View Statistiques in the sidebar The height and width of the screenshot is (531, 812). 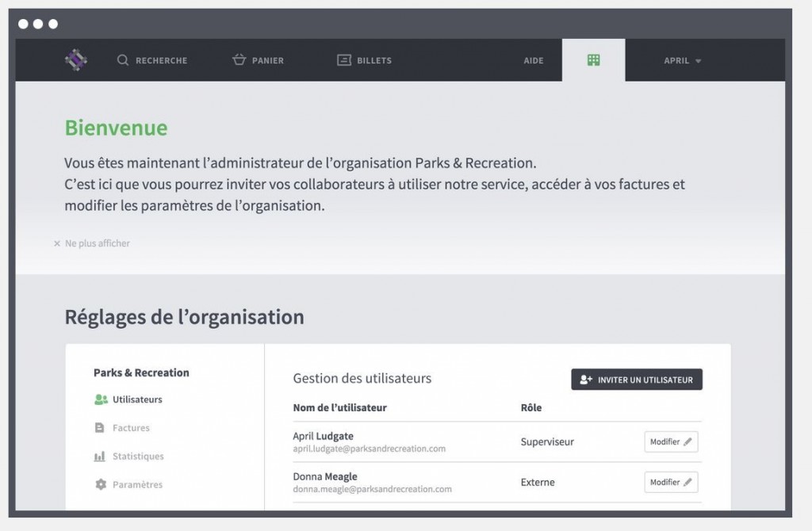click(129, 457)
